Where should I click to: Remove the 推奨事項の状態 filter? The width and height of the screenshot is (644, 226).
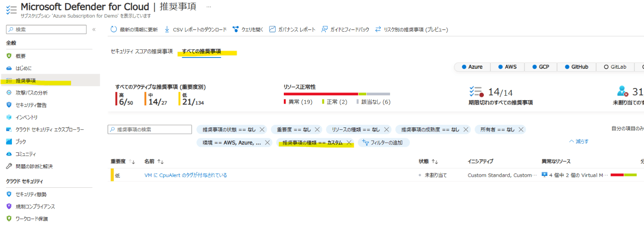262,130
